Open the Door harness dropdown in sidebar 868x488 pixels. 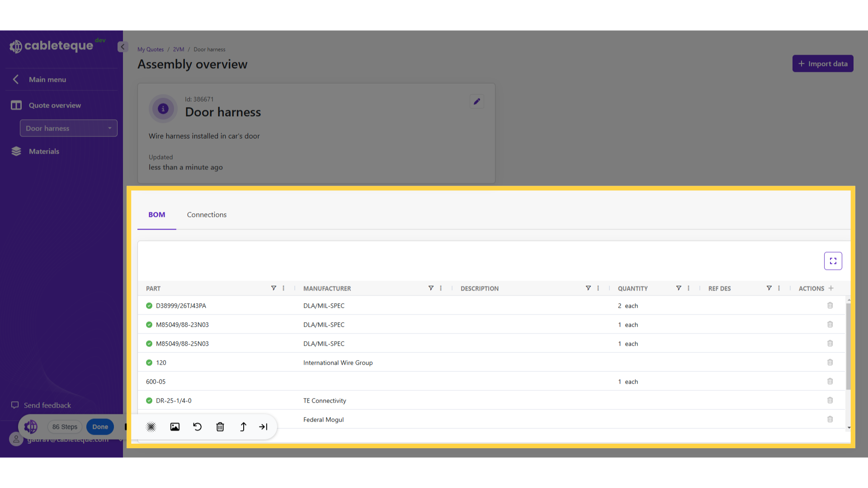point(69,128)
